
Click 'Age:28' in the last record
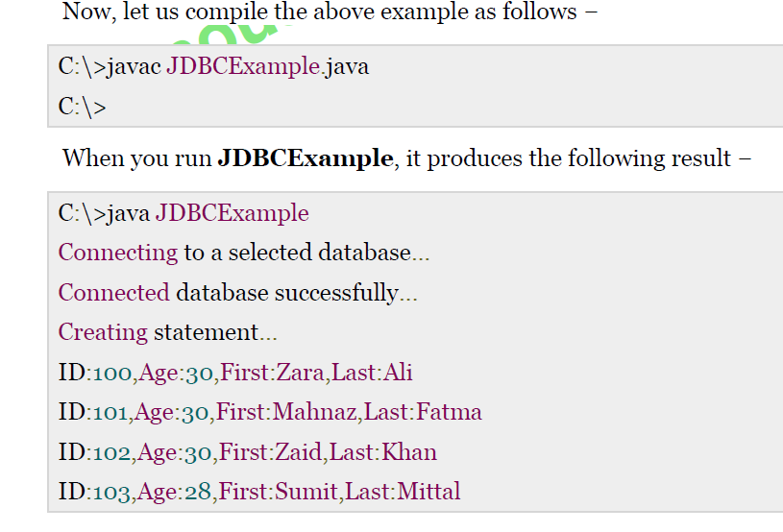click(x=174, y=493)
